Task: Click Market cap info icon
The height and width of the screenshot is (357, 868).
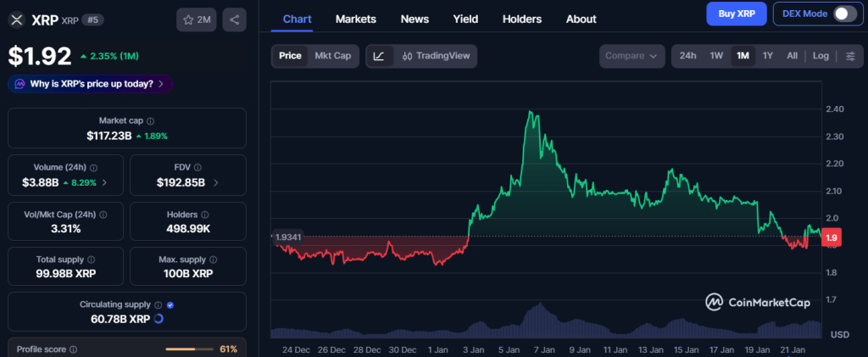Action: click(x=151, y=120)
